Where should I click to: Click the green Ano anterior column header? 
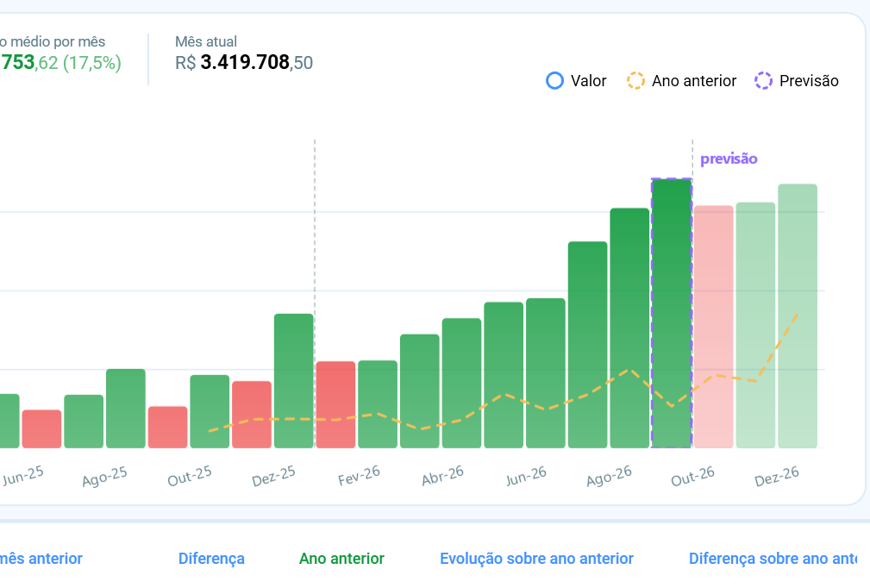[341, 559]
